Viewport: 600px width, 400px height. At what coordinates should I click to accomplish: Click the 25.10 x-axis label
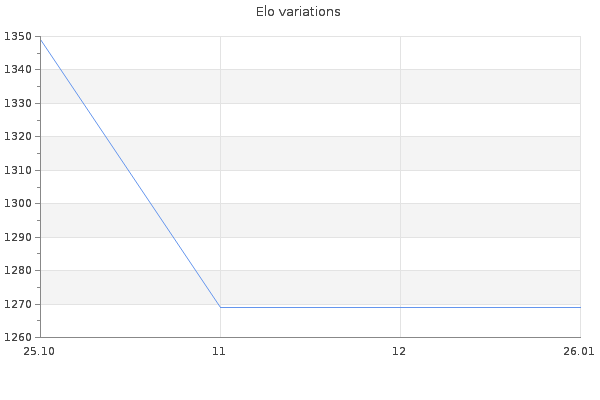pyautogui.click(x=39, y=351)
